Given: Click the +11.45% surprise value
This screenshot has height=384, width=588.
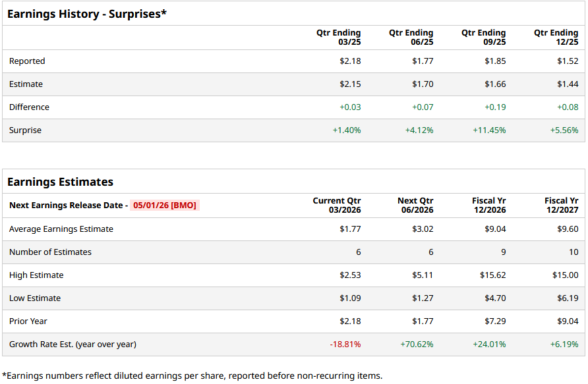Looking at the screenshot, I should point(489,130).
